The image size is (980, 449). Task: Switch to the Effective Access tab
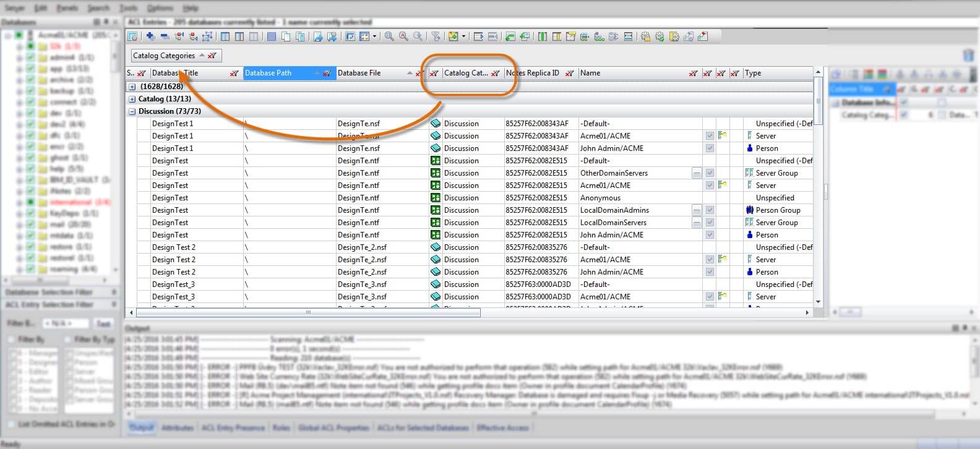point(503,427)
